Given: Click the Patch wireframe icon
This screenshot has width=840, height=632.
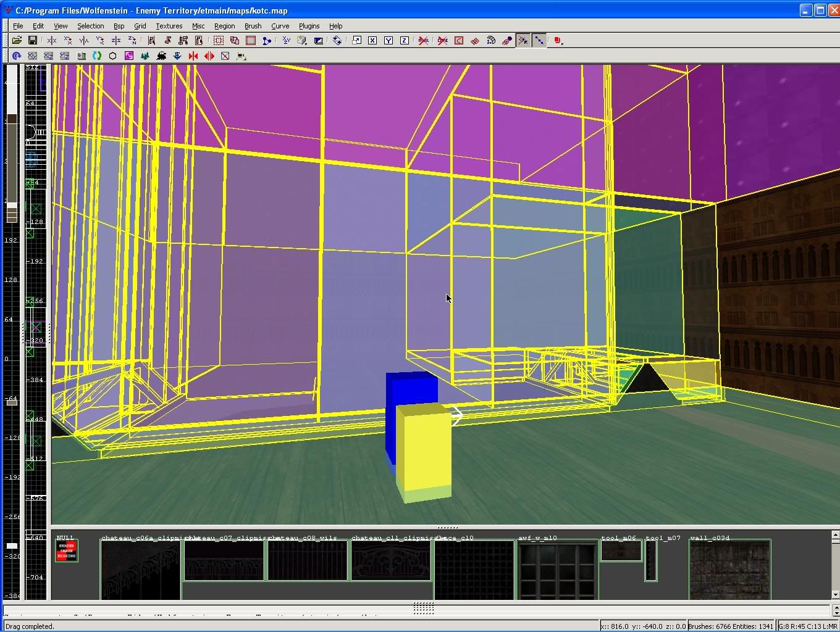Looking at the screenshot, I should 475,41.
